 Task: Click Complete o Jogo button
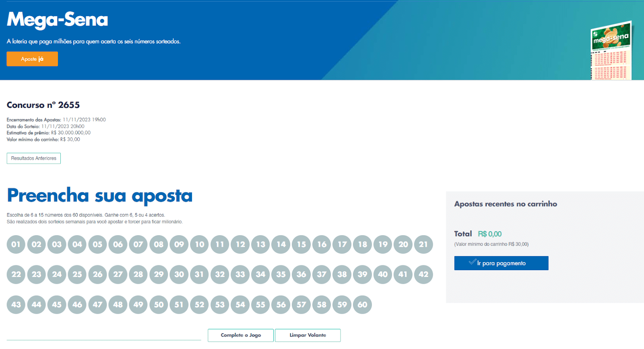tap(241, 335)
